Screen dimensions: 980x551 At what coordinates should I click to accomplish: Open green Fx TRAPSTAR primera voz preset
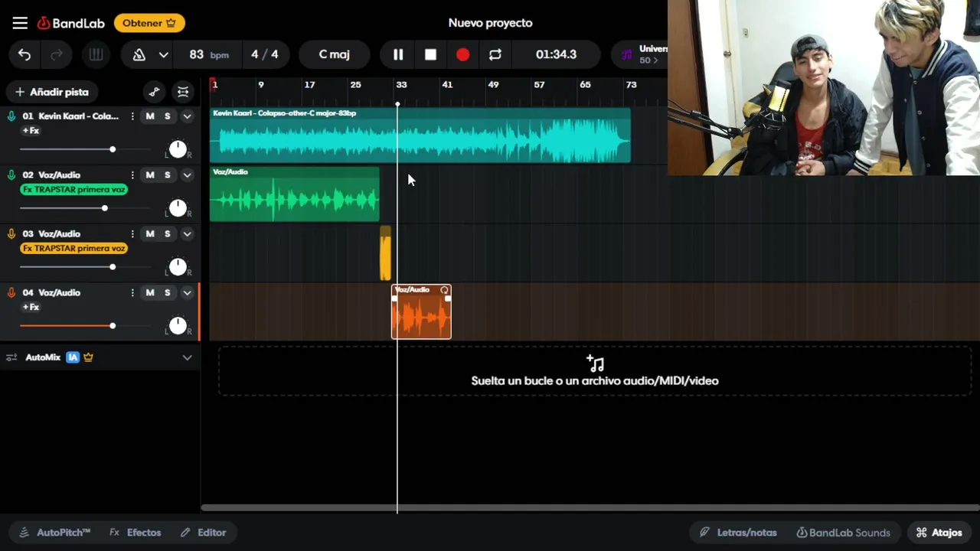pyautogui.click(x=73, y=190)
